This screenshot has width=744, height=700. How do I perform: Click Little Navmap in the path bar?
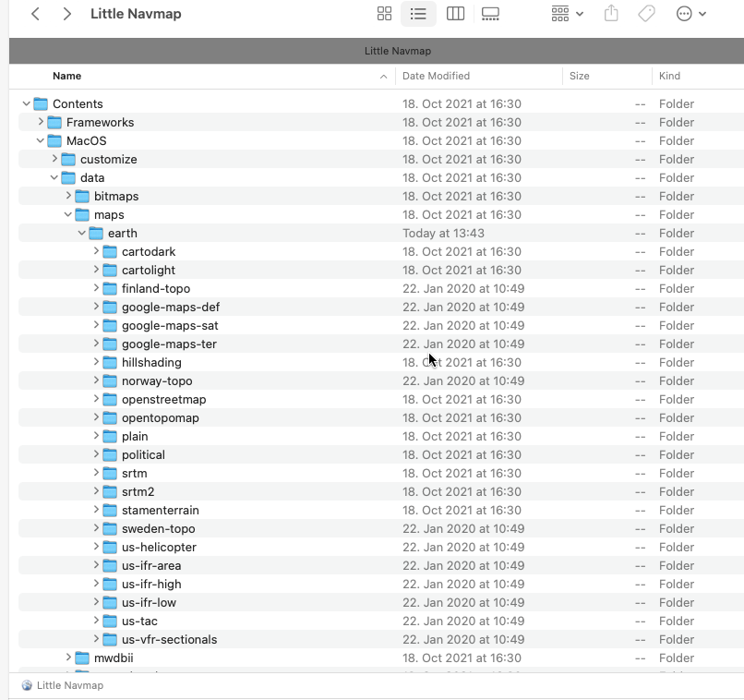(x=70, y=685)
